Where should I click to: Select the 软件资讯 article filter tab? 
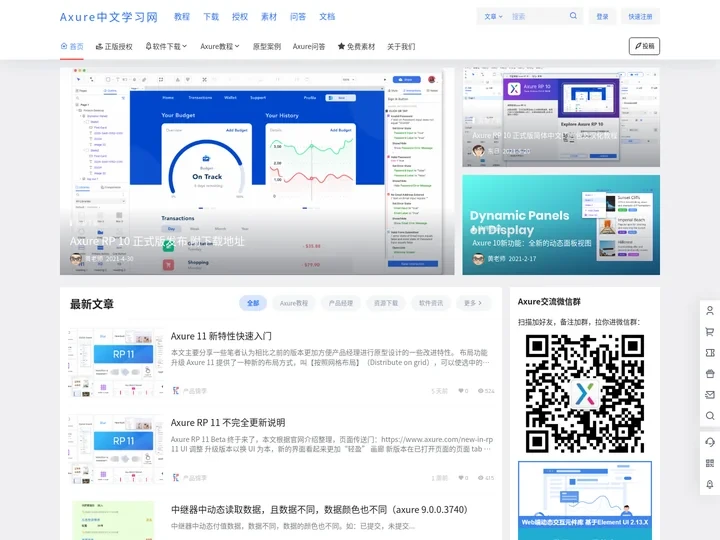(431, 303)
